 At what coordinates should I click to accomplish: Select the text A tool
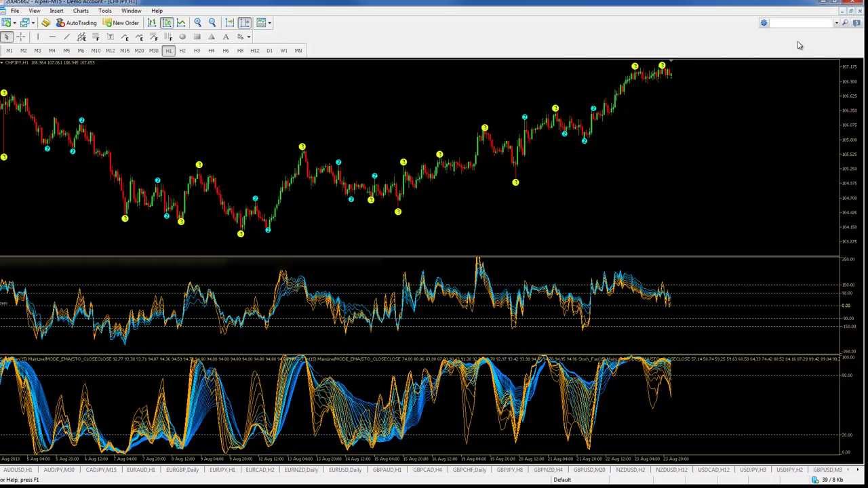click(x=226, y=37)
